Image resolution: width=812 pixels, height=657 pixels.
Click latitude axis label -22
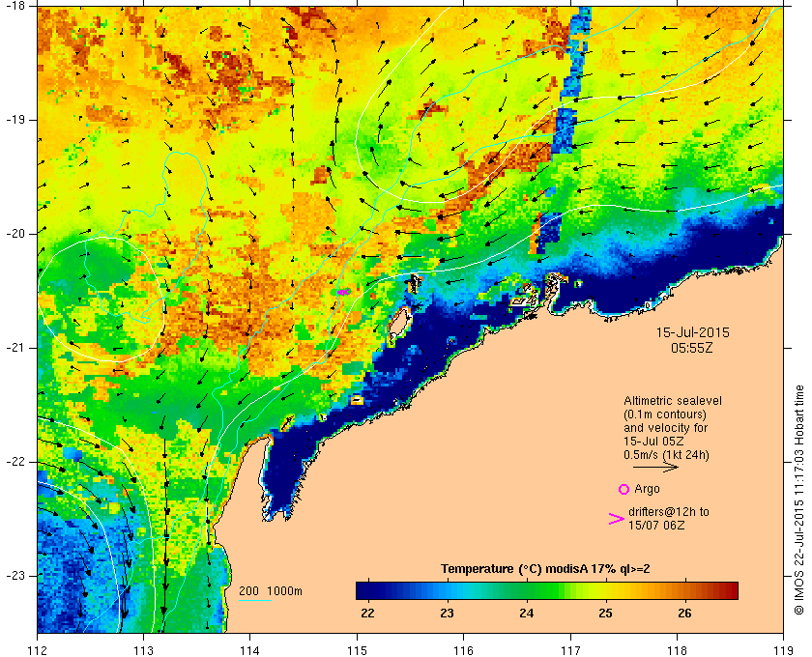(x=14, y=462)
